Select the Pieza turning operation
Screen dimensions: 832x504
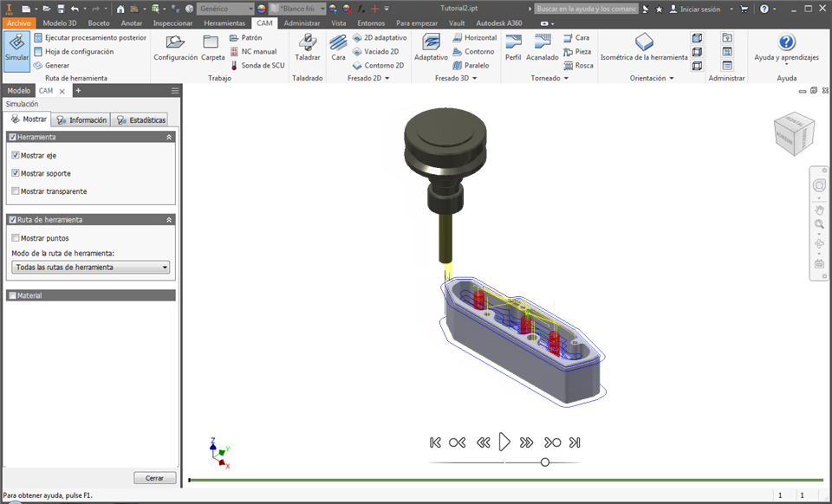[577, 51]
